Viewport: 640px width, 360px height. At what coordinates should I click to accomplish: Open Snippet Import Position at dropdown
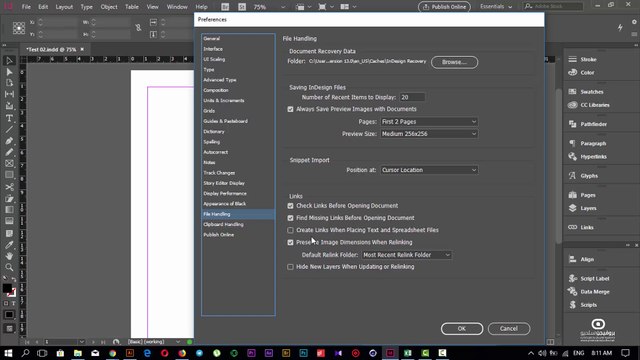click(429, 170)
